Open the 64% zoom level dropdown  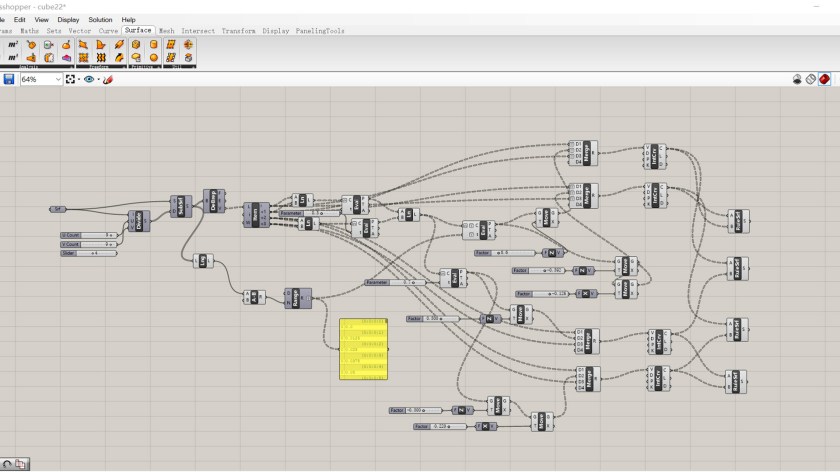point(40,79)
